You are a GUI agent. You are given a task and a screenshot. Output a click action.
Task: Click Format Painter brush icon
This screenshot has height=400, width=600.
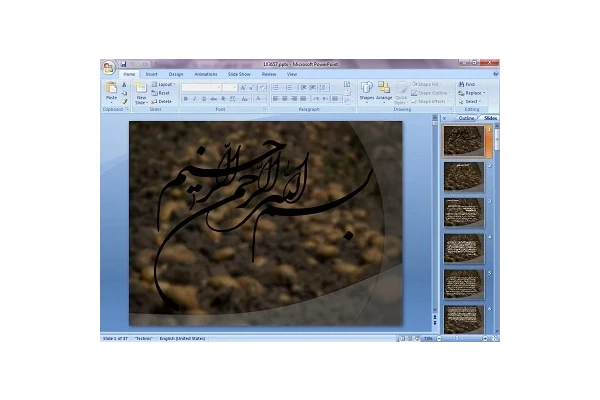point(125,101)
